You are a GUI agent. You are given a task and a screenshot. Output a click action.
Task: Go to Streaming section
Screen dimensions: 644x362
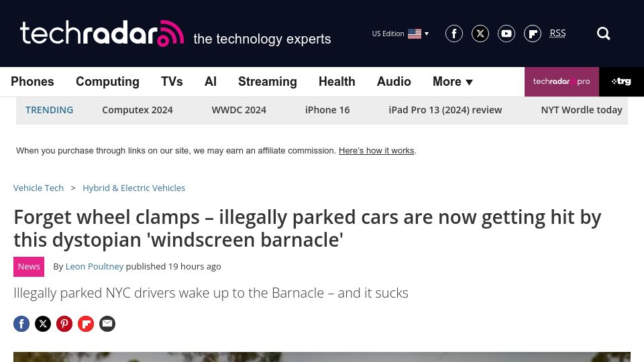268,82
